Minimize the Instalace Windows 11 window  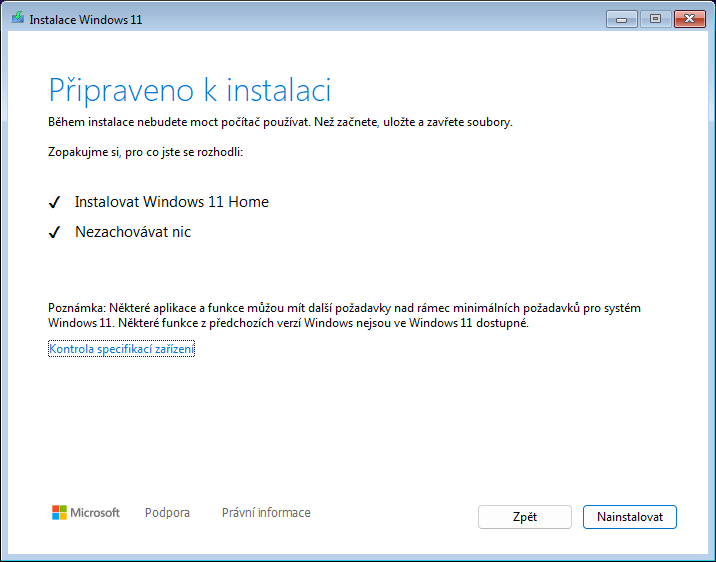pyautogui.click(x=621, y=19)
